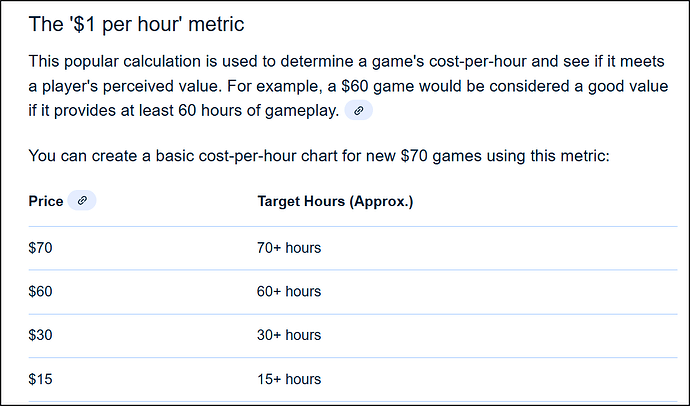Viewport: 690px width, 406px height.
Task: Select the Target Hours (Approx.) column header
Action: coord(335,201)
